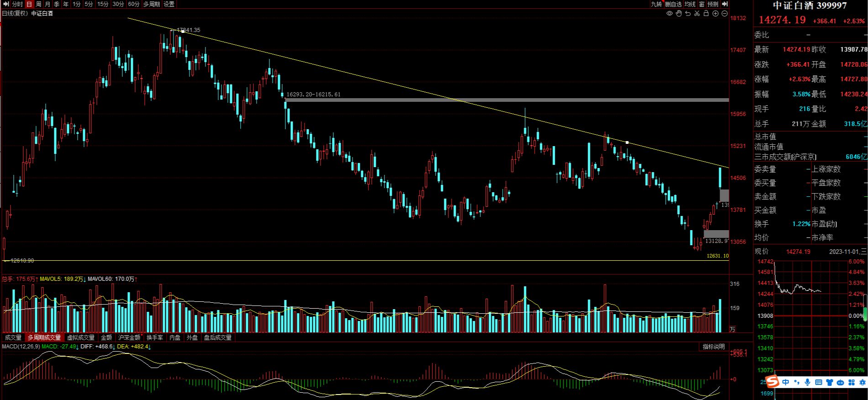Open 指标说明 indicator description
This screenshot has width=868, height=400.
(x=714, y=347)
